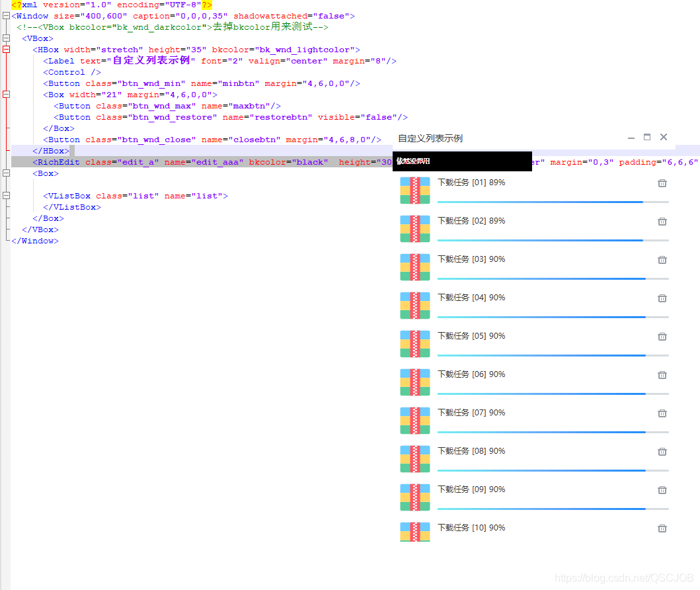Minimize the custom list sample window
The height and width of the screenshot is (590, 700).
point(631,138)
